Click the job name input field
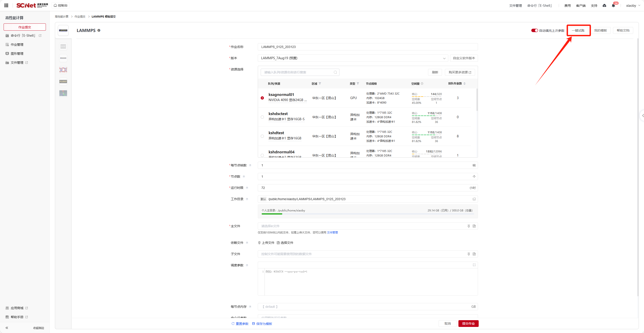Viewport: 644px width, 333px height. [368, 47]
